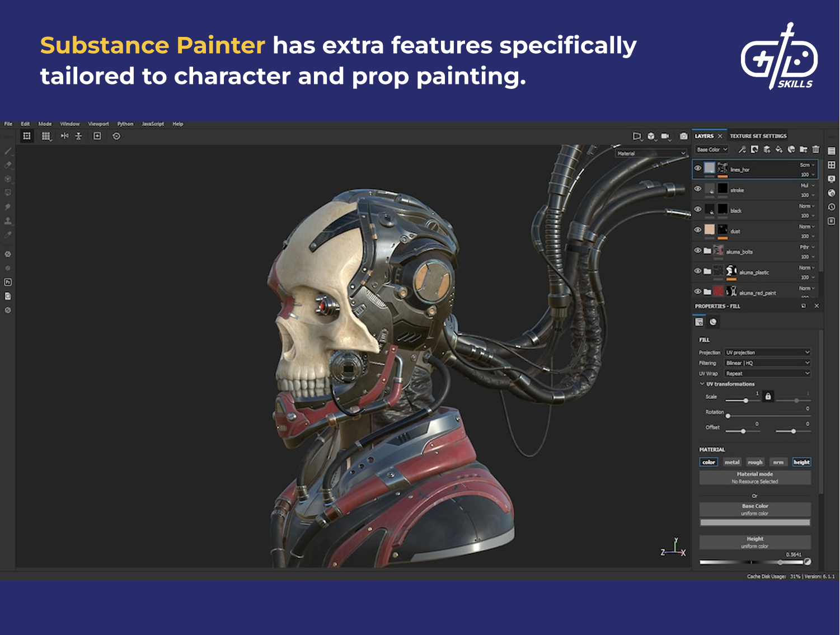Open the Mode menu
This screenshot has width=840, height=635.
pyautogui.click(x=45, y=124)
